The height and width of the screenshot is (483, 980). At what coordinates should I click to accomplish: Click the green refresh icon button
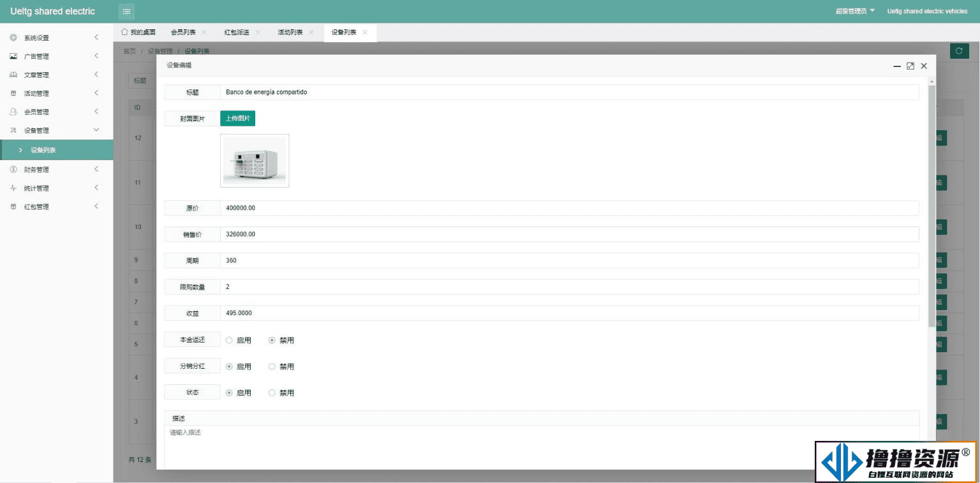(960, 51)
